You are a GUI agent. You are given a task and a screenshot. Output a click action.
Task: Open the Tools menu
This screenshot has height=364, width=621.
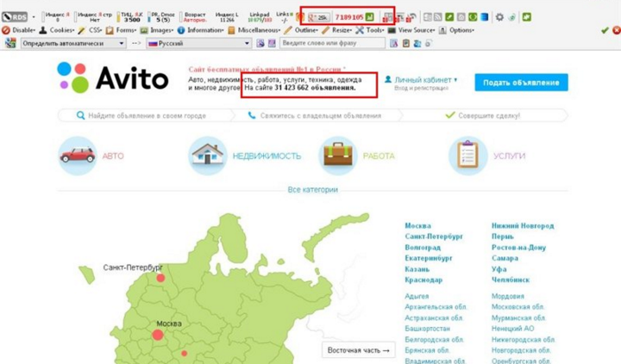point(369,30)
